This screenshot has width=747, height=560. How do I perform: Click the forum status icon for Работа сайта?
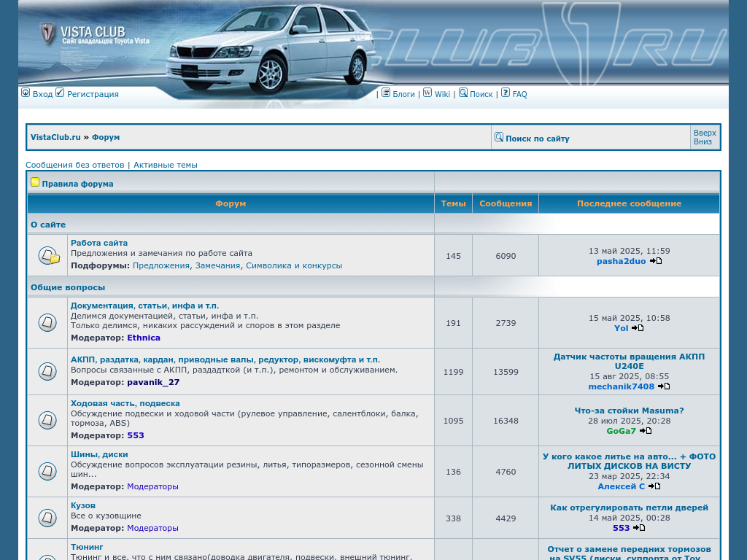tap(48, 256)
